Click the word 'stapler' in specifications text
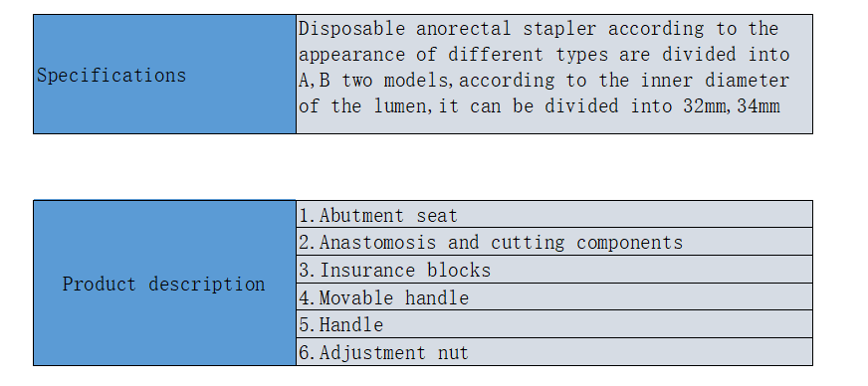Screen dimensions: 868x386 coord(559,29)
